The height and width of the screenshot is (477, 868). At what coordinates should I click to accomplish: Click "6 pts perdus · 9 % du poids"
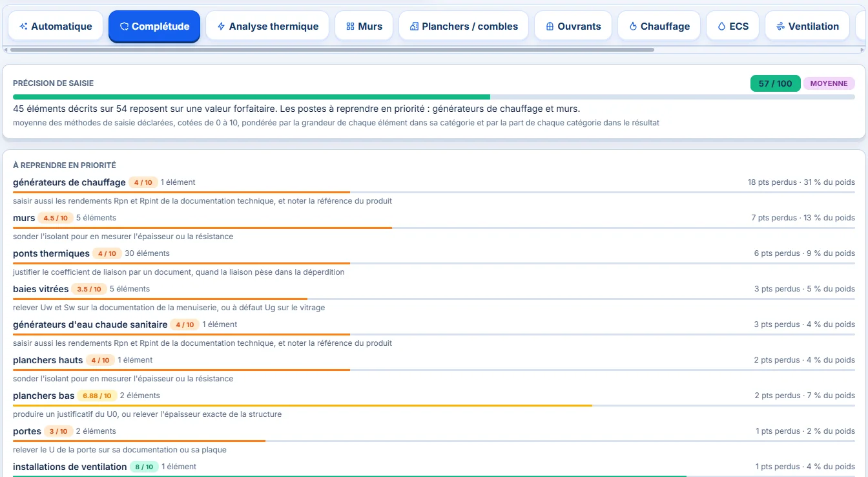pos(805,253)
